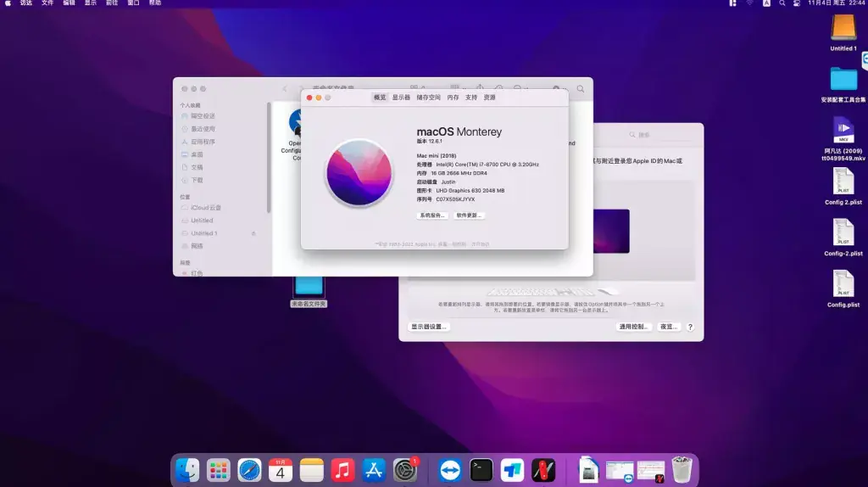Launch the Music app from Dock
The height and width of the screenshot is (487, 868).
coord(342,470)
